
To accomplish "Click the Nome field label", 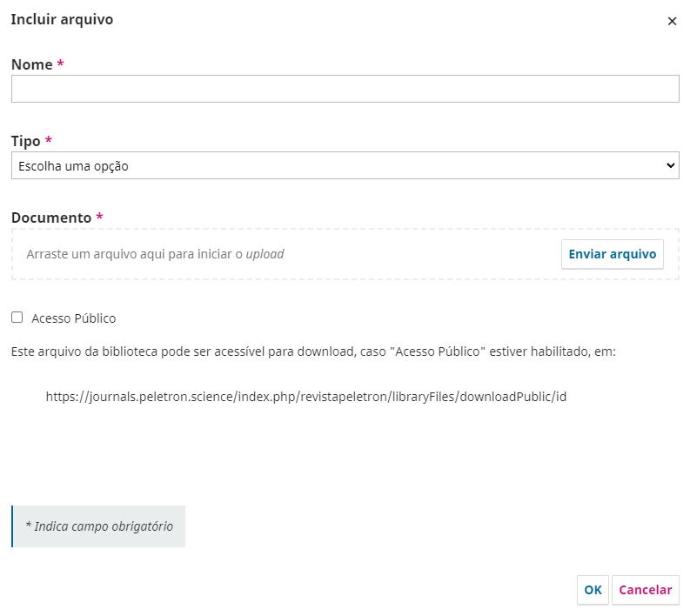I will [x=31, y=64].
